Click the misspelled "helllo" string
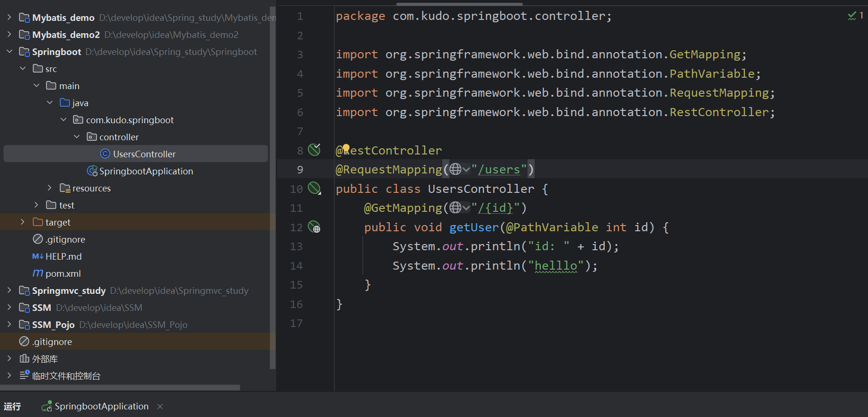This screenshot has height=417, width=868. point(556,266)
